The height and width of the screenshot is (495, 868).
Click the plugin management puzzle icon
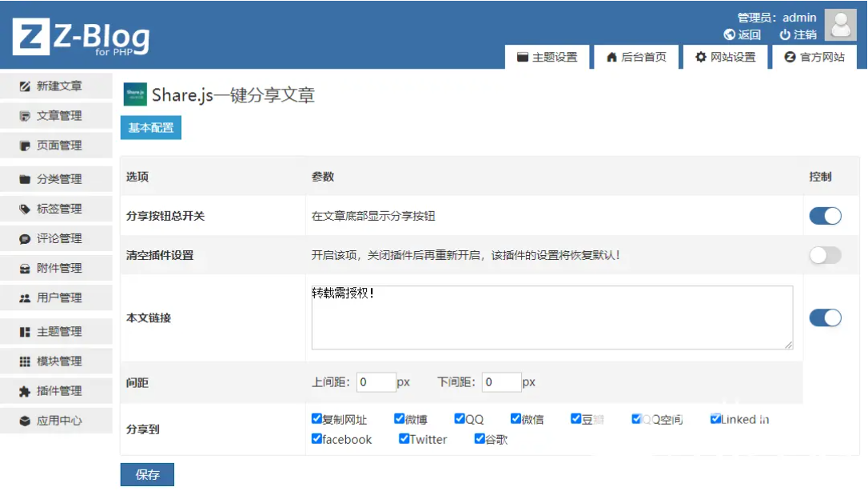pyautogui.click(x=24, y=392)
